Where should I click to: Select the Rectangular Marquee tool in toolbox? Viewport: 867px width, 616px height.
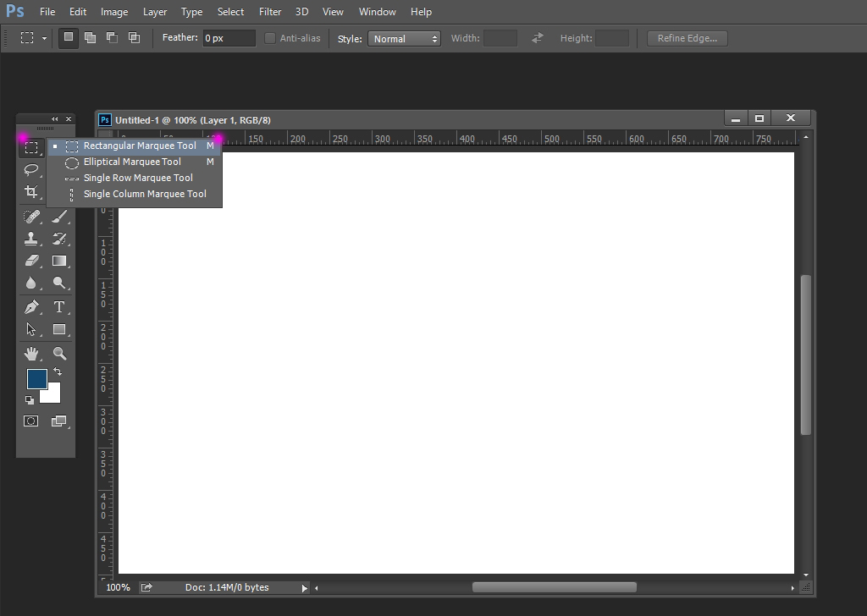click(31, 147)
